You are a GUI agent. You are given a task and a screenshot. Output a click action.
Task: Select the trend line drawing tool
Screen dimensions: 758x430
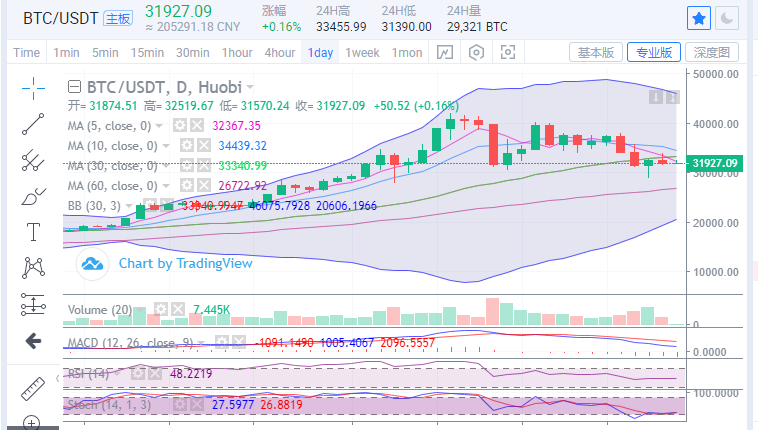coord(33,124)
